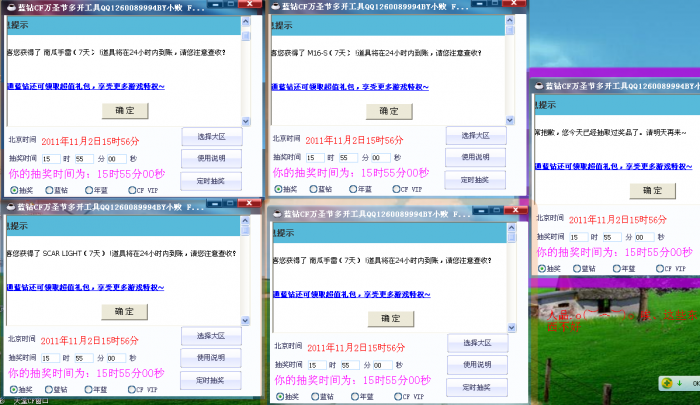Select 抽奖 radio in SCAR LIGHT window
This screenshot has width=700, height=405.
(x=14, y=389)
